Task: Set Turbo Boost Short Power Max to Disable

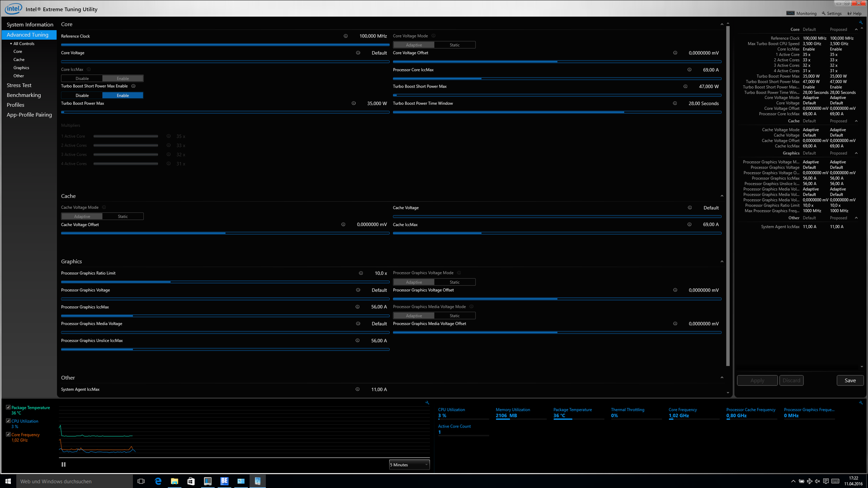Action: 82,95
